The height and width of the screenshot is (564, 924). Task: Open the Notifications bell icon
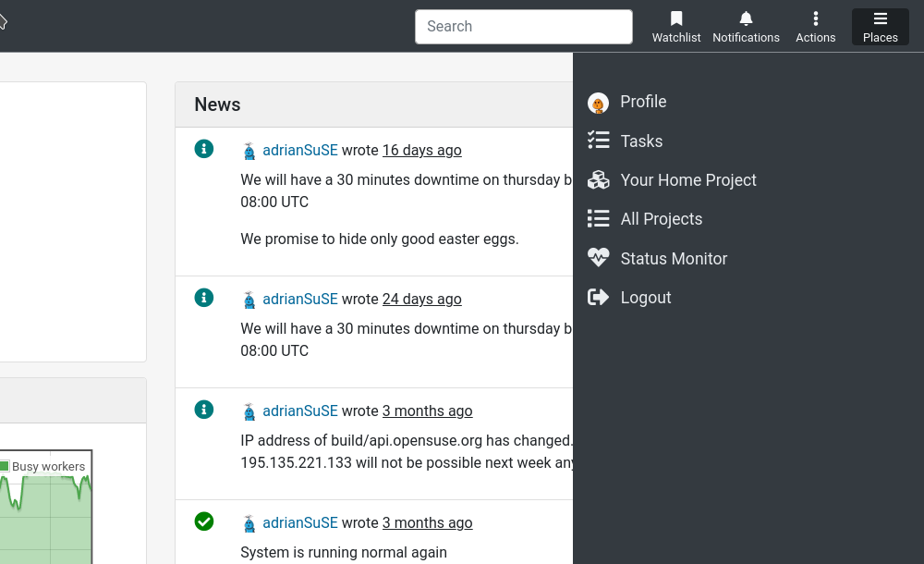coord(746,18)
